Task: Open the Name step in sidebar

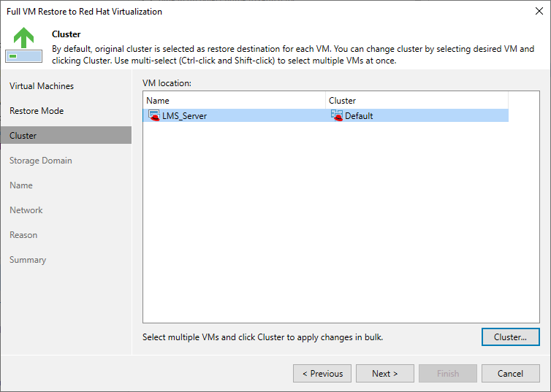Action: (x=21, y=185)
